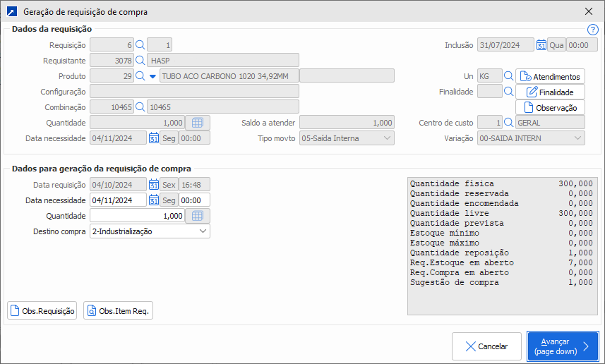Click the blue Produto dropdown arrow
This screenshot has width=605, height=364.
click(x=152, y=76)
